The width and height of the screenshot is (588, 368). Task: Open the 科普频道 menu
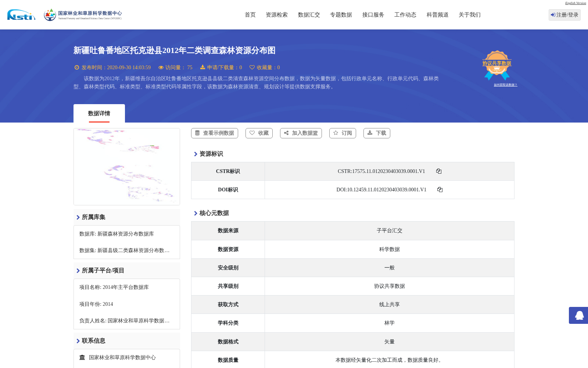pyautogui.click(x=438, y=15)
